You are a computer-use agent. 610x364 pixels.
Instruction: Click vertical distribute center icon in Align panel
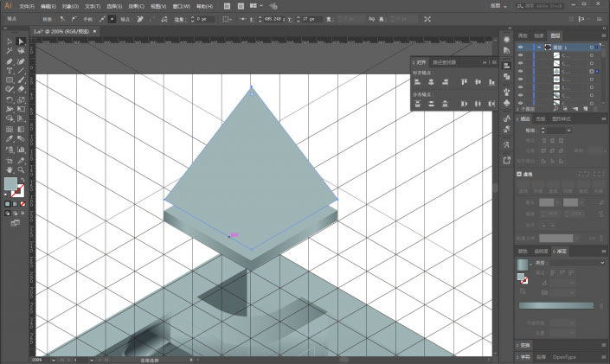click(431, 104)
